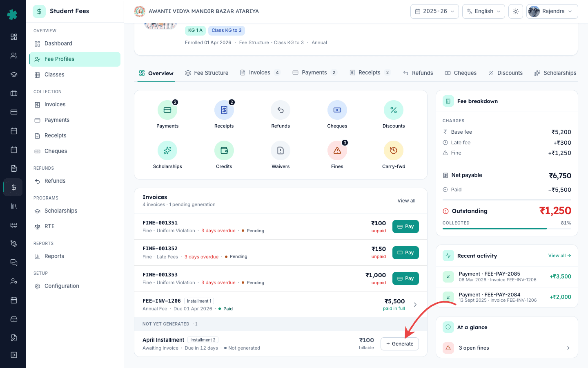This screenshot has height=368, width=588.
Task: Switch to the Scholarships tab
Action: [555, 73]
